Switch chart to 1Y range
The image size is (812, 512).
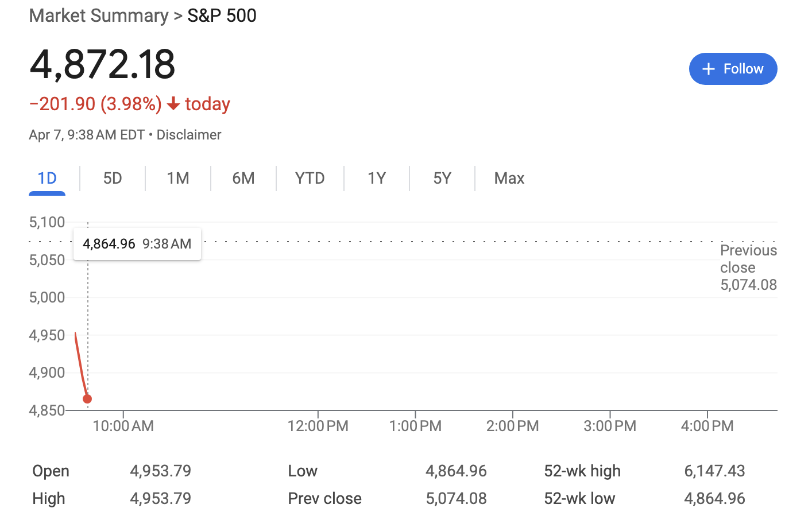click(x=377, y=179)
